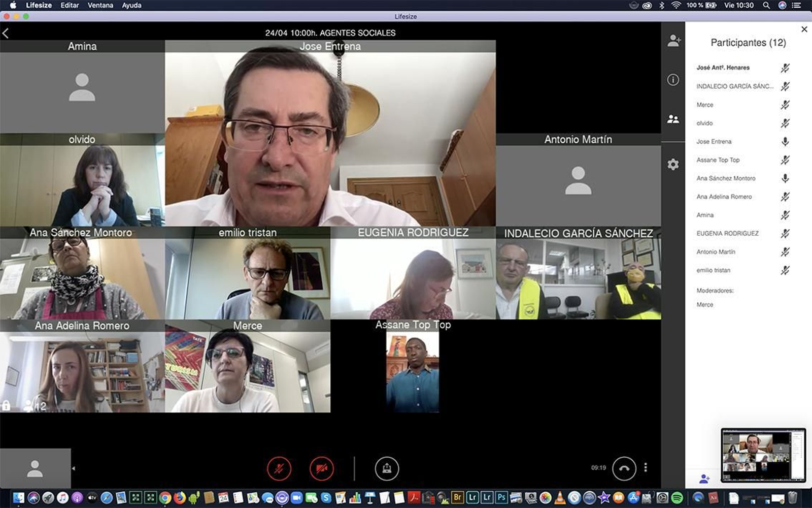Open the three-dot more options menu

(646, 468)
